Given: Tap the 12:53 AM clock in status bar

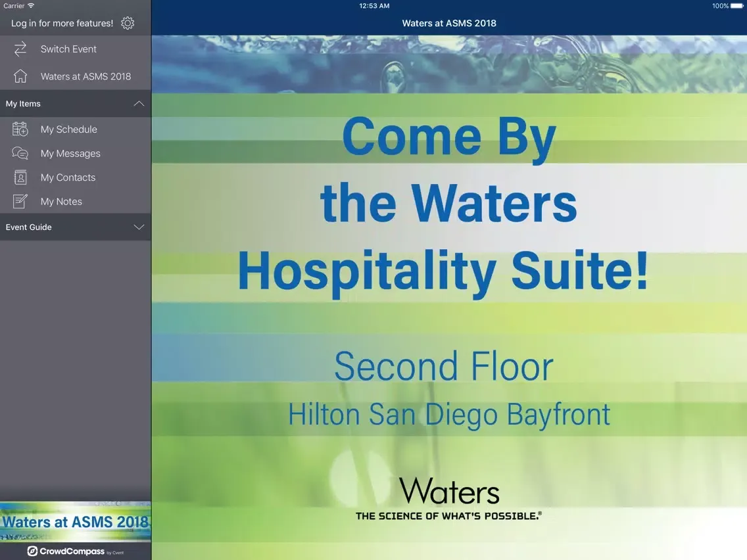Looking at the screenshot, I should point(374,6).
